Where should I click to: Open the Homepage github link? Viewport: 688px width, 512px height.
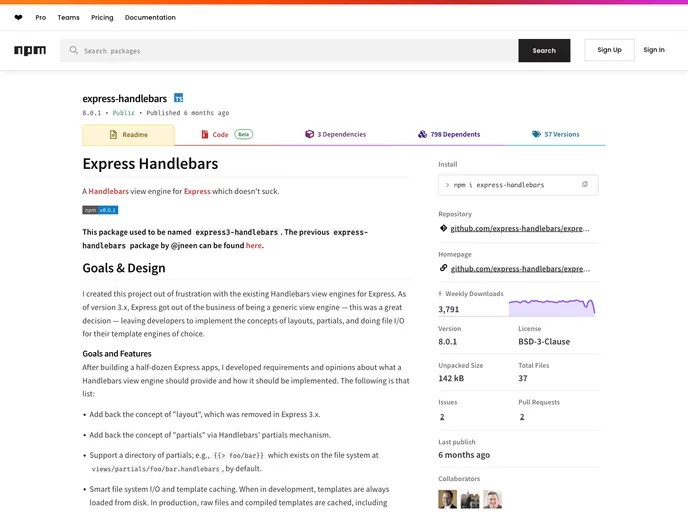pyautogui.click(x=520, y=269)
